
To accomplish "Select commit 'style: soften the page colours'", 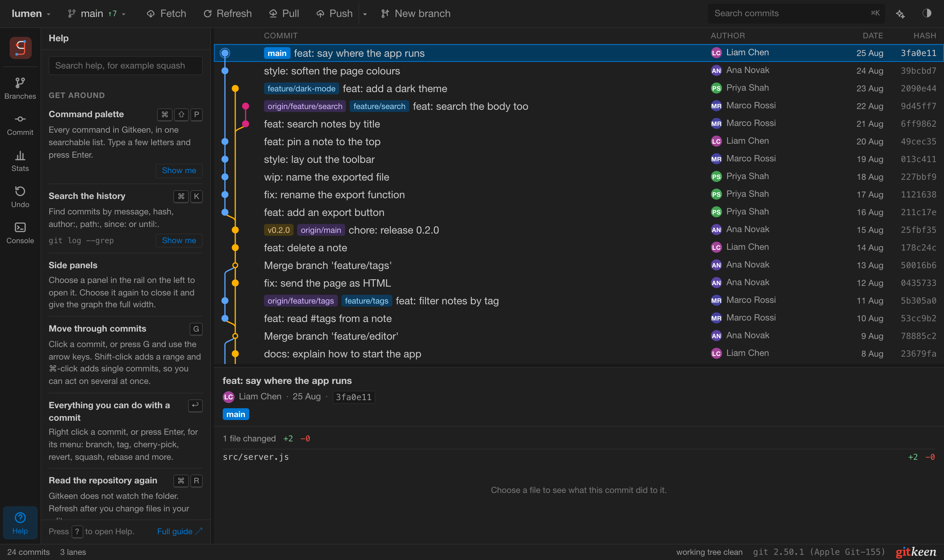I will point(579,71).
